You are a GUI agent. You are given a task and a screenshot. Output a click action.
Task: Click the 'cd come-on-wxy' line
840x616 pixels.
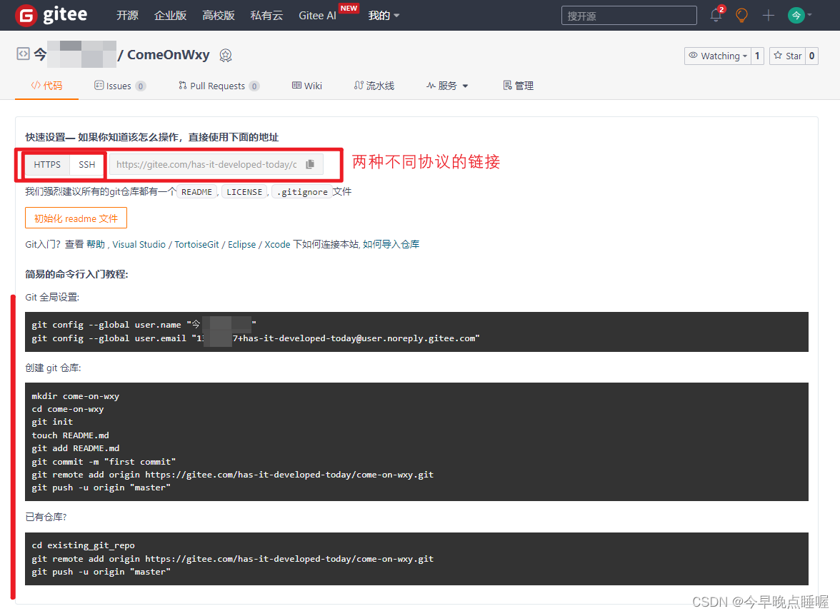pyautogui.click(x=67, y=409)
